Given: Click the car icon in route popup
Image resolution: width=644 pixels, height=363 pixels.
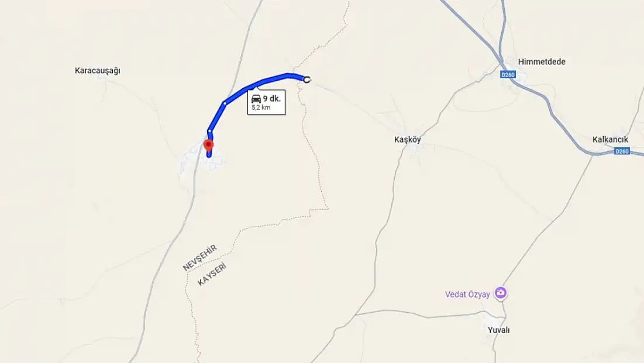Looking at the screenshot, I should point(256,99).
